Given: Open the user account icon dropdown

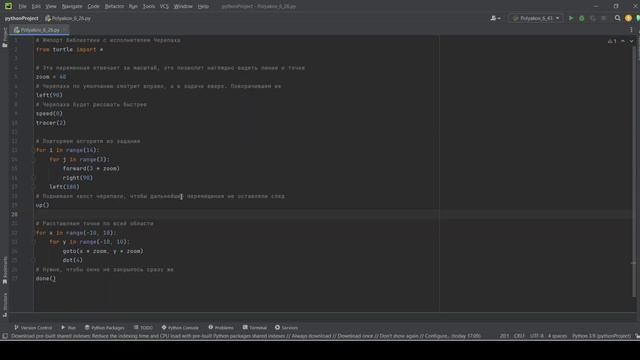Looking at the screenshot, I should click(x=496, y=18).
